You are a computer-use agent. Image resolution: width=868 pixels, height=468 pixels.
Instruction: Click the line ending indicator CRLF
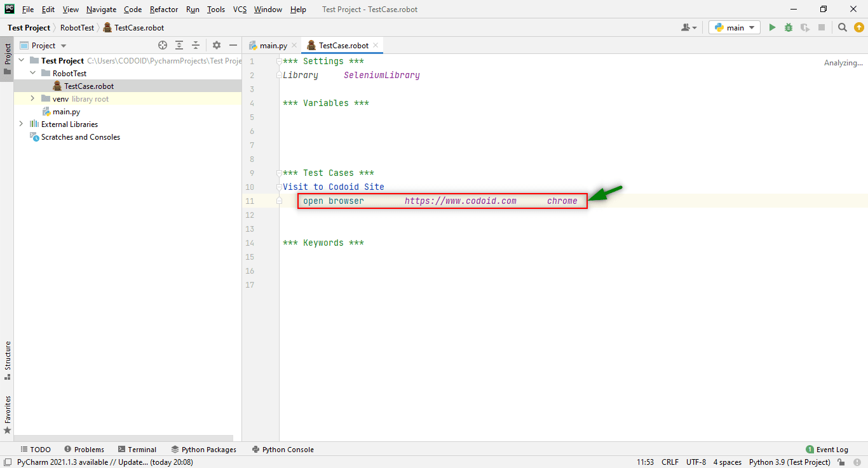coord(670,462)
